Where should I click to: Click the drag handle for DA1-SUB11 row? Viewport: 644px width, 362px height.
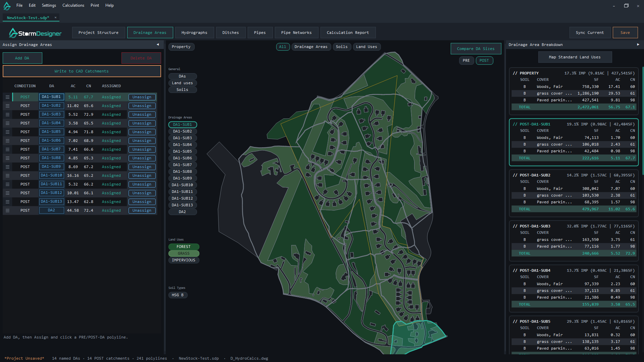(x=7, y=184)
